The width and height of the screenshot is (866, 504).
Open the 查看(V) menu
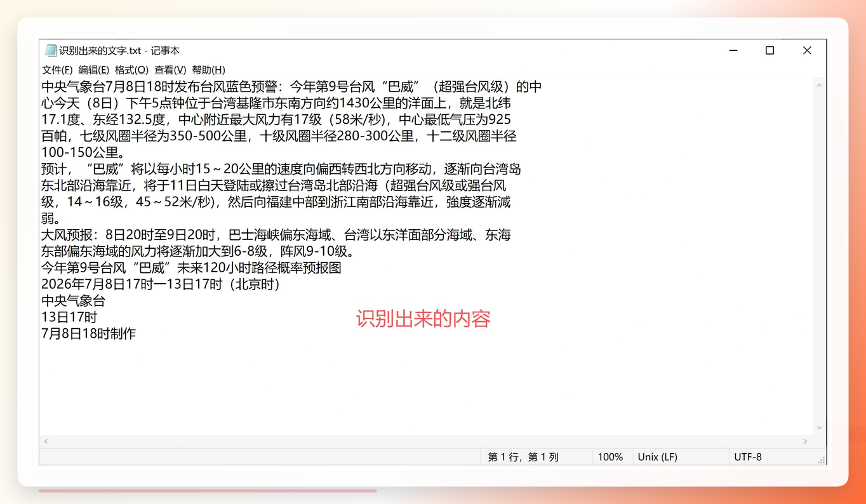point(170,70)
